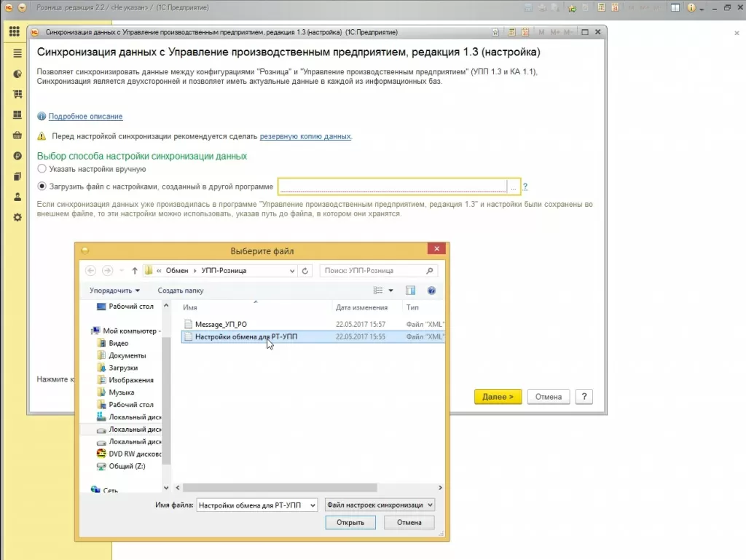This screenshot has width=746, height=560.
Task: Expand the Упорядочить dropdown
Action: (114, 291)
